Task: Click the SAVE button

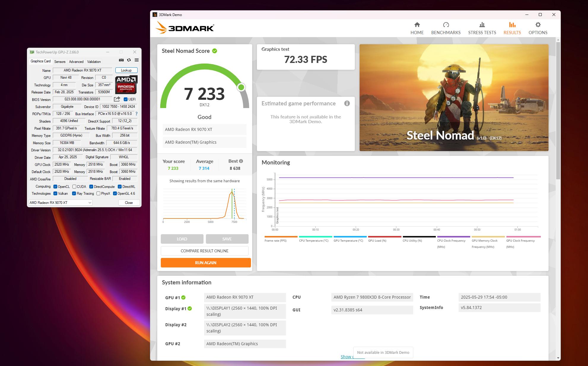Action: [227, 239]
